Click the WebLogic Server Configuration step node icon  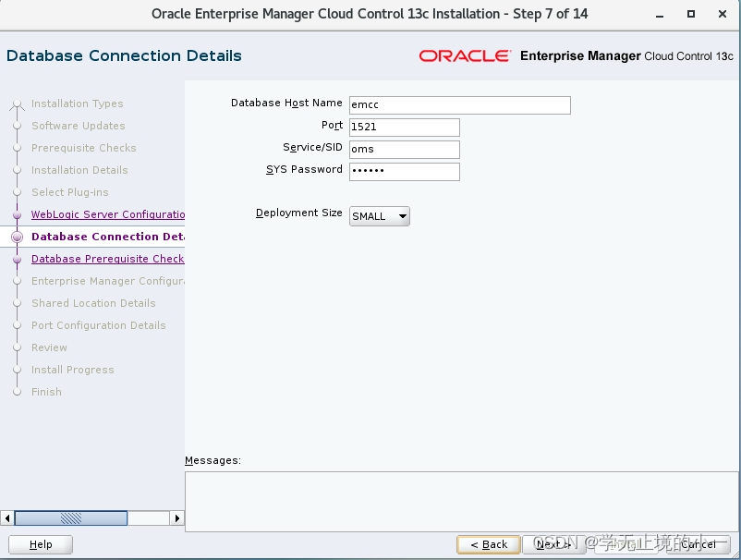tap(17, 214)
